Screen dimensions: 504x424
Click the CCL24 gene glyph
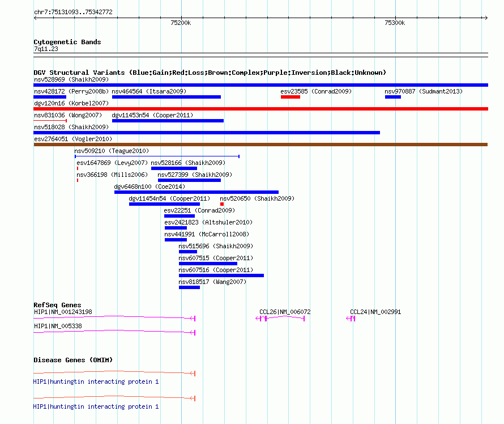(351, 319)
